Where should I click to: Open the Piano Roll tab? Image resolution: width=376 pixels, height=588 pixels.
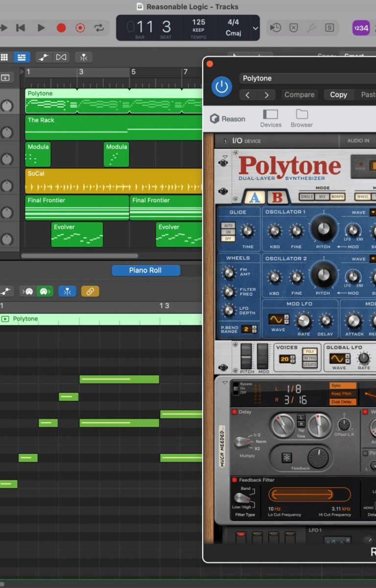[x=145, y=270]
